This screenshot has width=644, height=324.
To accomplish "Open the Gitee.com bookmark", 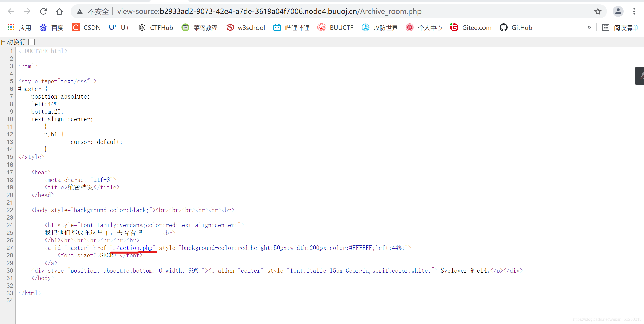I will click(471, 28).
